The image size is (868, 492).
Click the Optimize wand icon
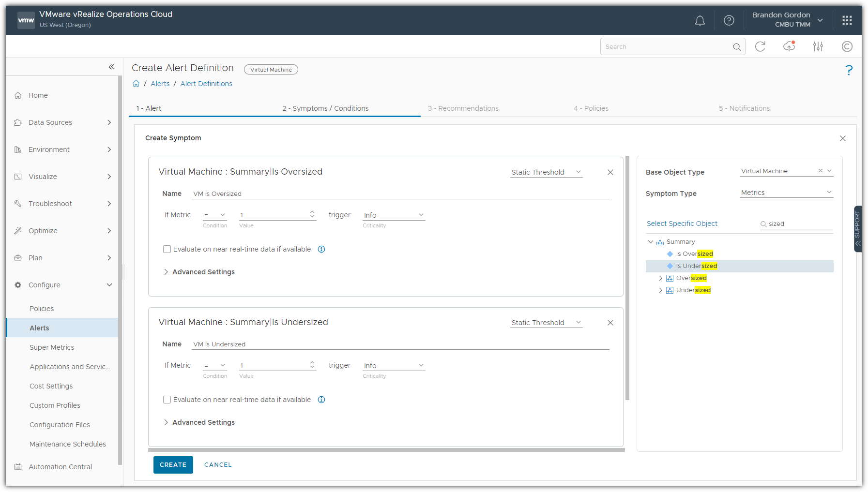18,231
